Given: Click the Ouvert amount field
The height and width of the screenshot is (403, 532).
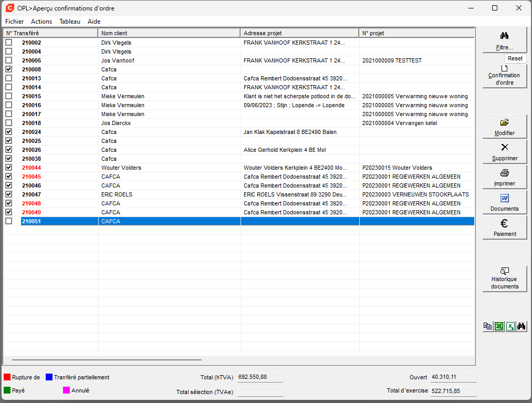Looking at the screenshot, I should 453,377.
